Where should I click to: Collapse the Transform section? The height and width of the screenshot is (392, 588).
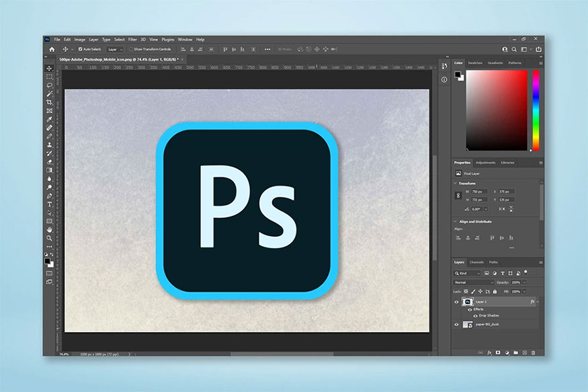455,183
